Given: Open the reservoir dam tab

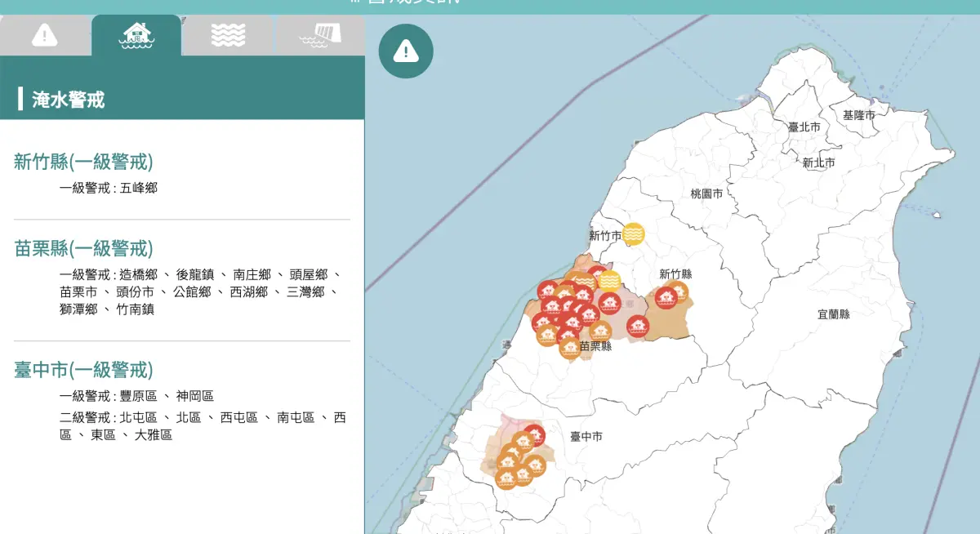Looking at the screenshot, I should tap(320, 35).
